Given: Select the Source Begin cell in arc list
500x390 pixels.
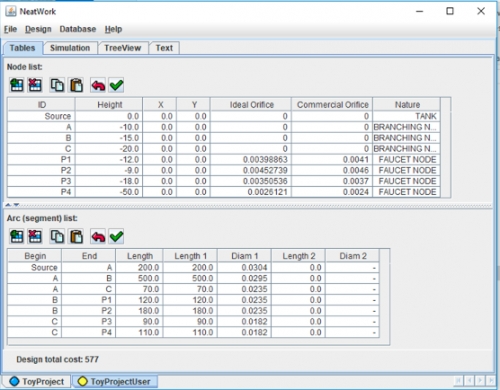Looking at the screenshot, I should (34, 268).
